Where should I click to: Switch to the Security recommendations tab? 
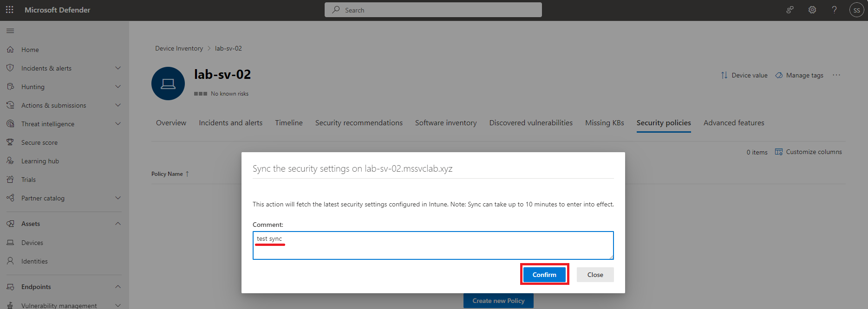[359, 123]
